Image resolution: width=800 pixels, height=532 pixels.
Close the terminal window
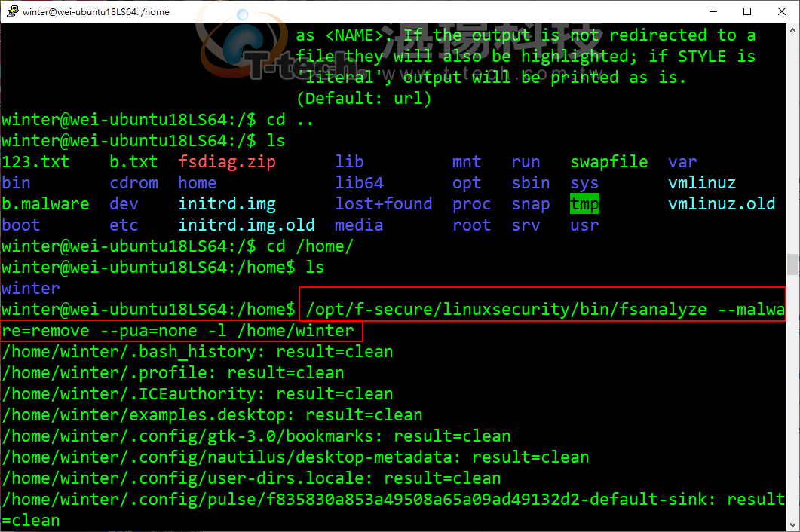click(x=782, y=11)
